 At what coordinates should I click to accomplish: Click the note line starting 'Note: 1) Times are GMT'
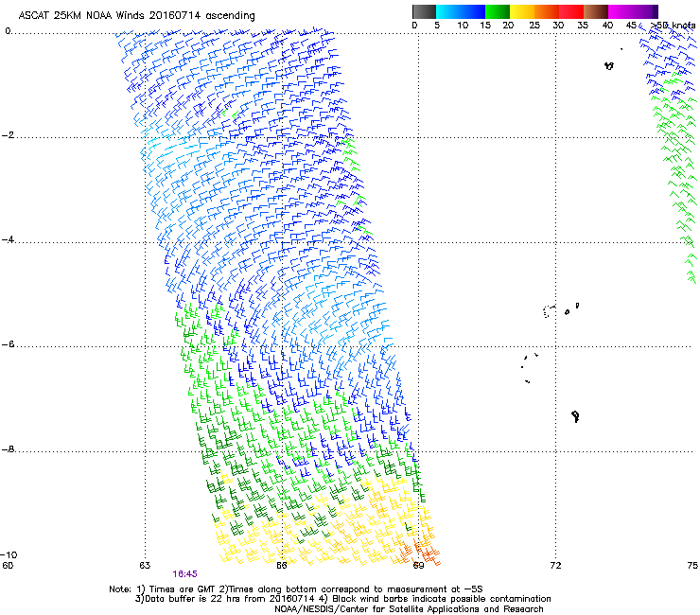(296, 589)
